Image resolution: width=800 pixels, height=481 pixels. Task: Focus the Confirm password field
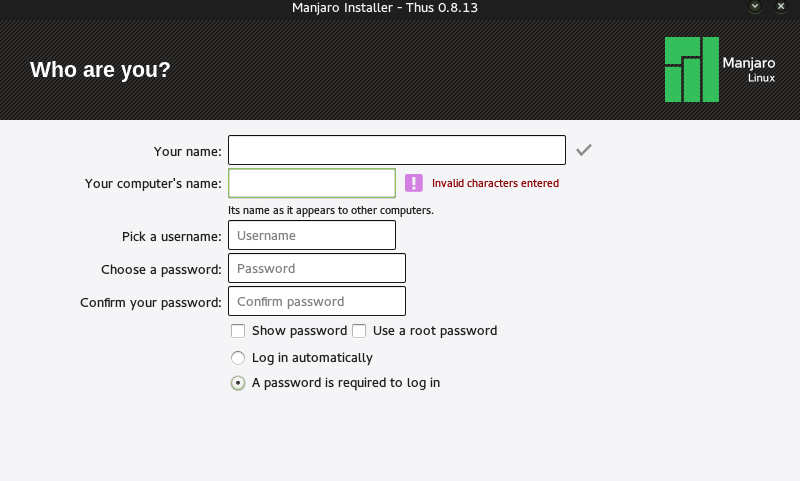[317, 301]
